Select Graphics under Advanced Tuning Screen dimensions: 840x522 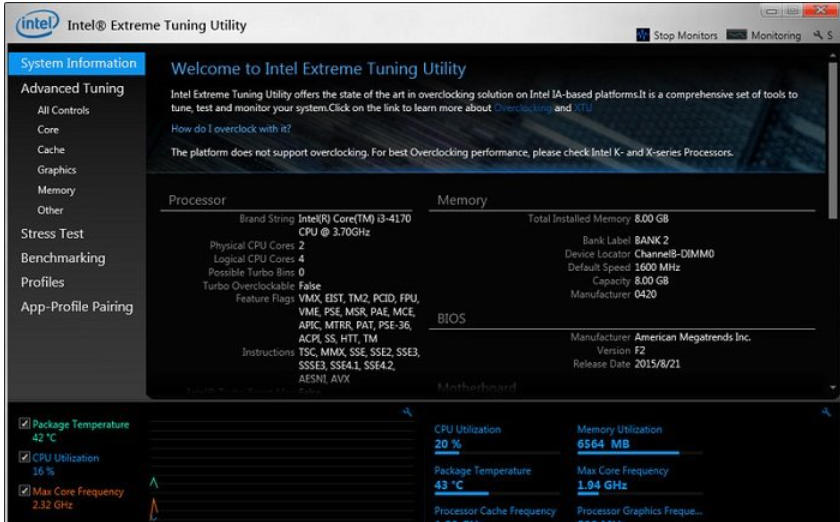(57, 170)
